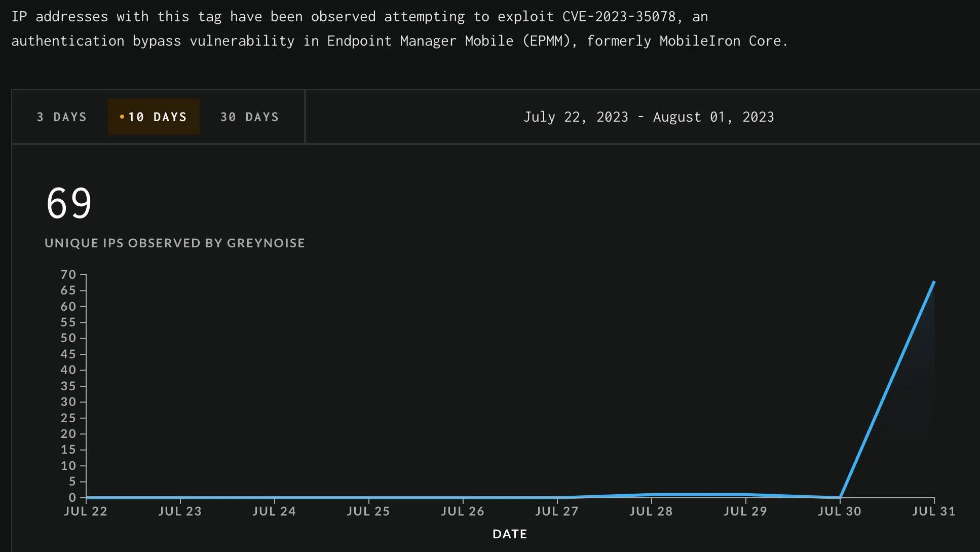Select the 10 DAYS tab
This screenshot has height=552, width=980.
pyautogui.click(x=154, y=117)
